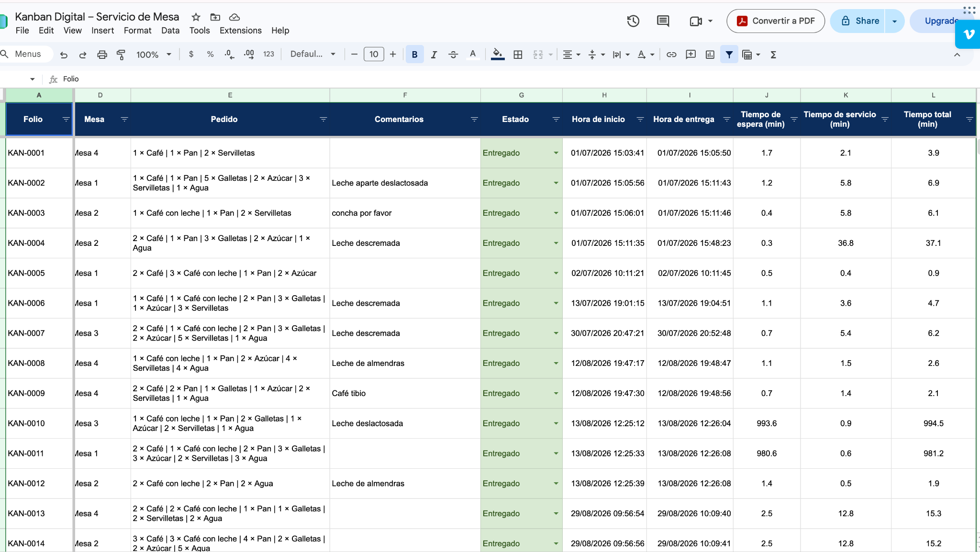Click the Redo arrow icon
This screenshot has width=980, height=552.
83,55
